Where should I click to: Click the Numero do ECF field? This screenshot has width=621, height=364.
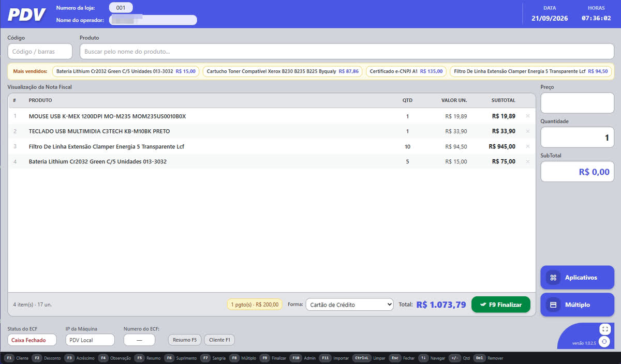[x=139, y=340]
